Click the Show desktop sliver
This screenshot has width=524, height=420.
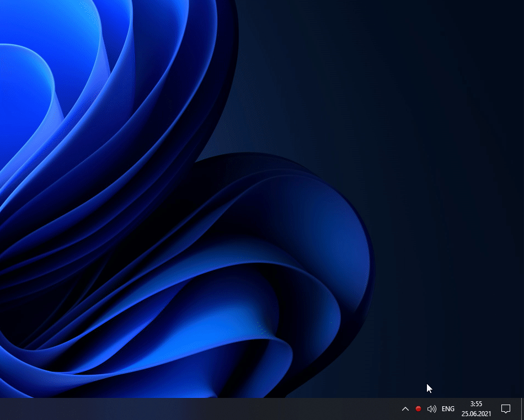pos(522,408)
